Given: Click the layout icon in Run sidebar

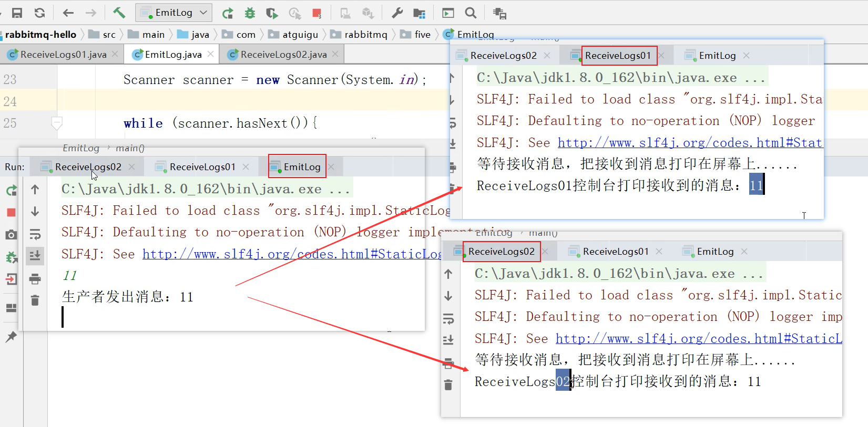Looking at the screenshot, I should click(x=11, y=308).
